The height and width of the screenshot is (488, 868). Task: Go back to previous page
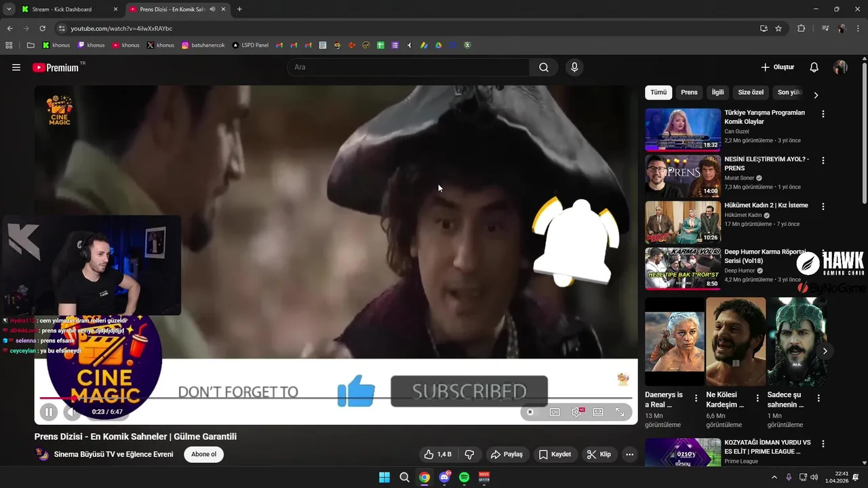[x=9, y=28]
